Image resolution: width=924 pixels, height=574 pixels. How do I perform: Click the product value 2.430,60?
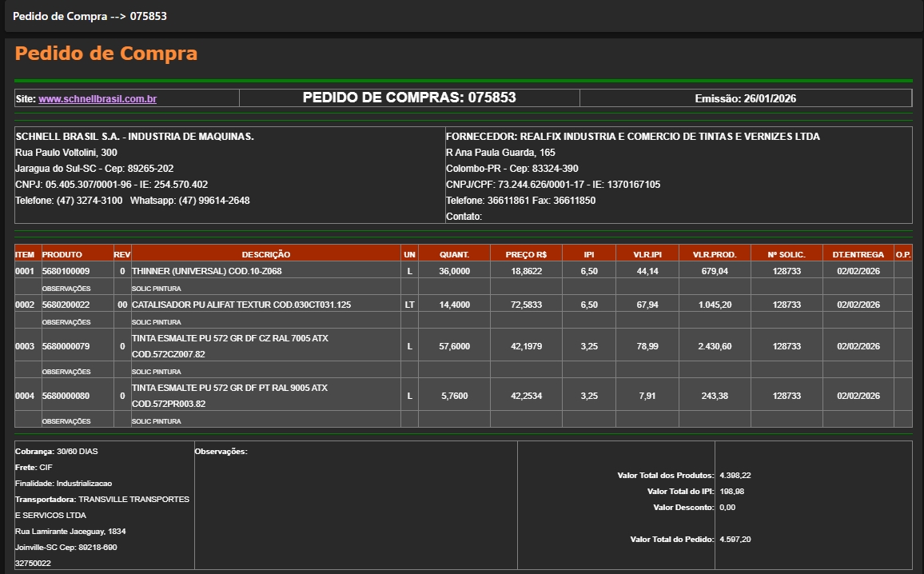click(714, 346)
